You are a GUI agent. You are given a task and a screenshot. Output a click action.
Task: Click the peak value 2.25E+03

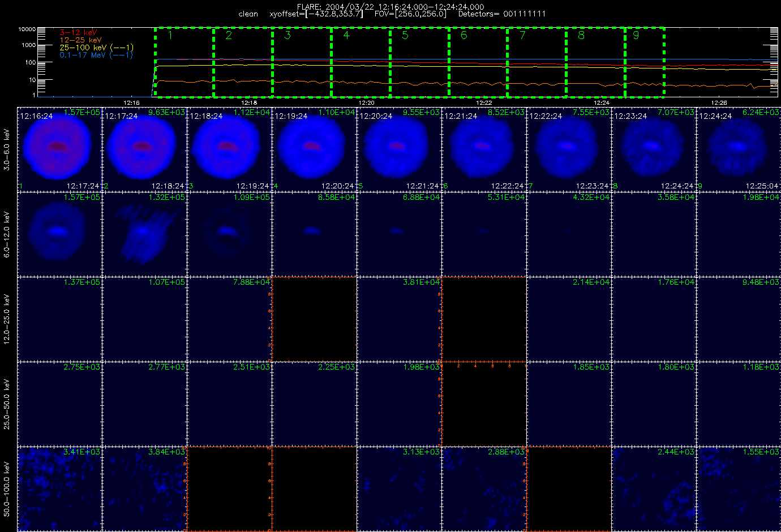(337, 367)
